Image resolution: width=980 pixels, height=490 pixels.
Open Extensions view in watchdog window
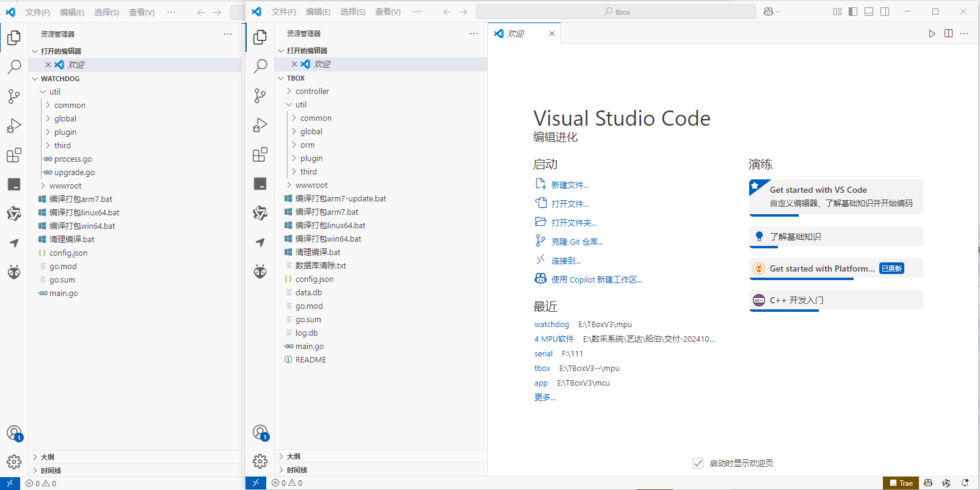(x=14, y=155)
